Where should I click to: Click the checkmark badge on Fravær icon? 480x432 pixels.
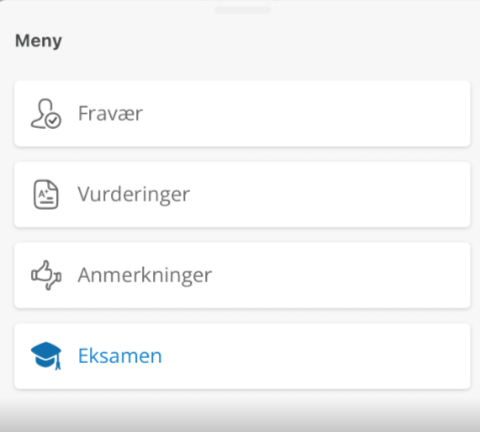(53, 121)
